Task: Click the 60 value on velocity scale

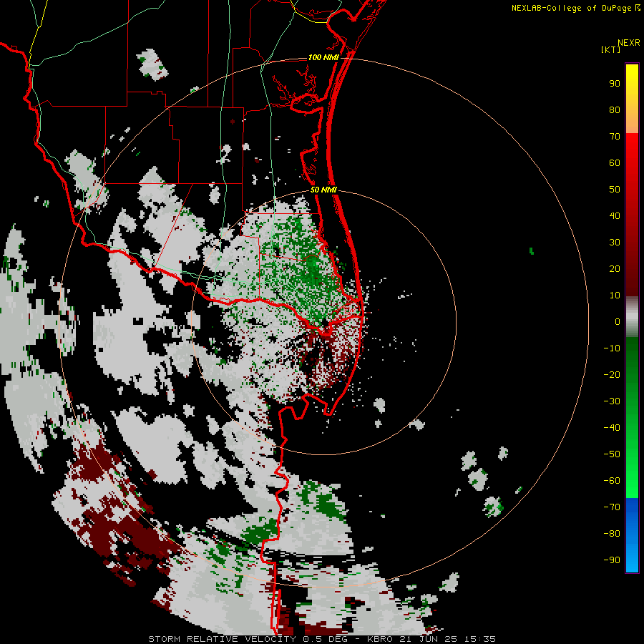Action: 615,163
